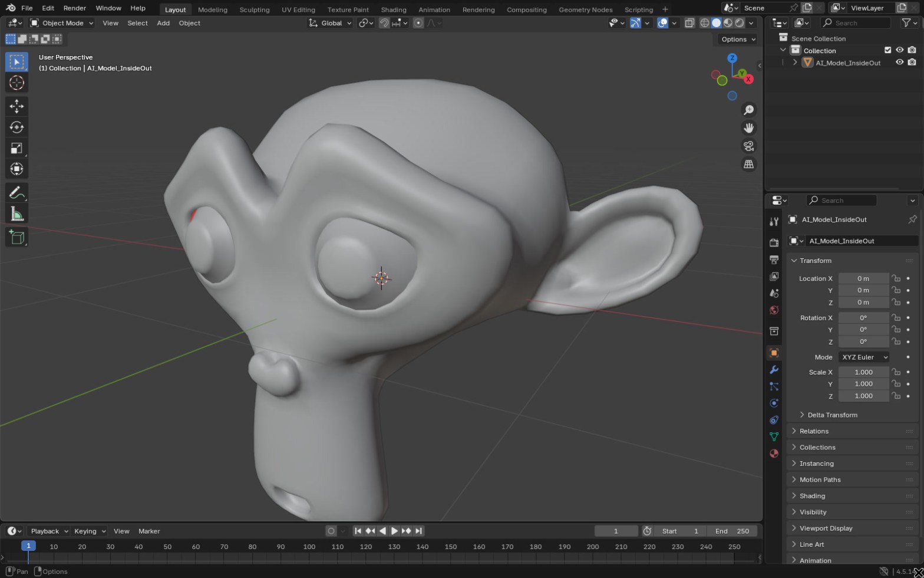Click the frame 1 playhead marker
This screenshot has width=924, height=578.
tap(28, 547)
